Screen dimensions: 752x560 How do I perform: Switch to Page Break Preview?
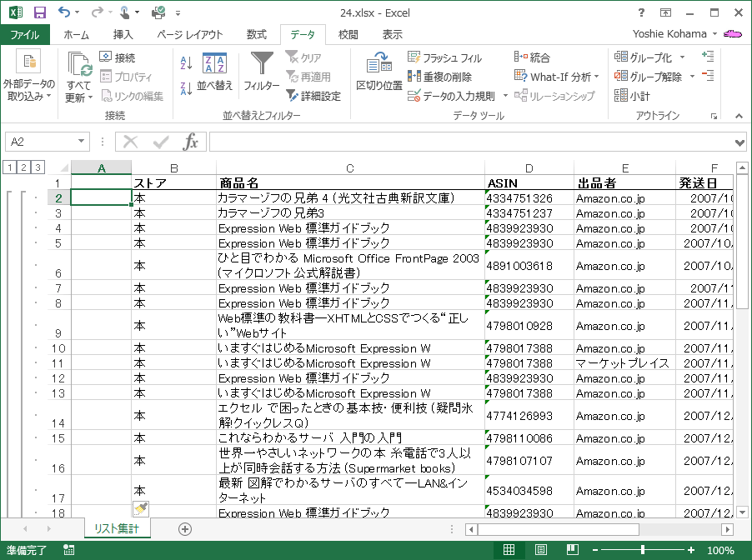coord(573,550)
